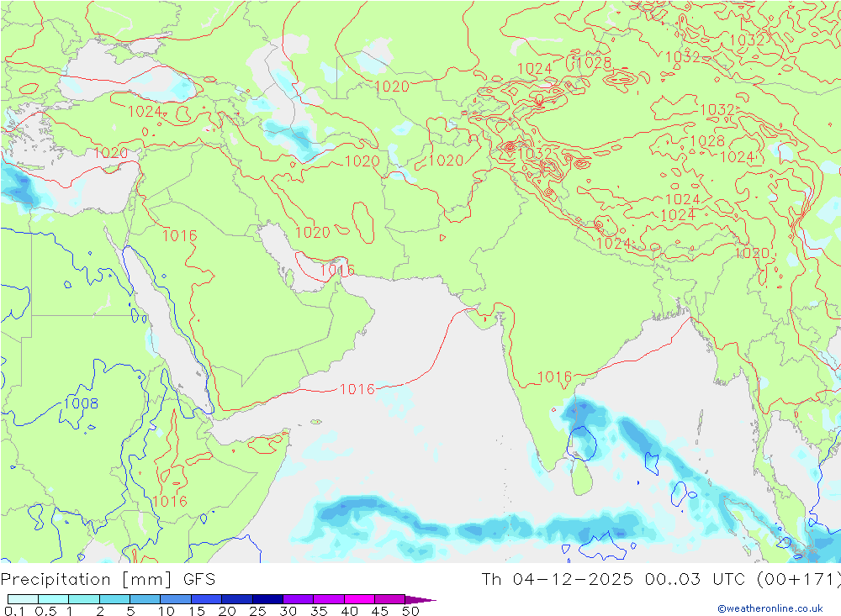Image resolution: width=841 pixels, height=616 pixels.
Task: Click the legend scale label '50'
Action: coord(410,611)
